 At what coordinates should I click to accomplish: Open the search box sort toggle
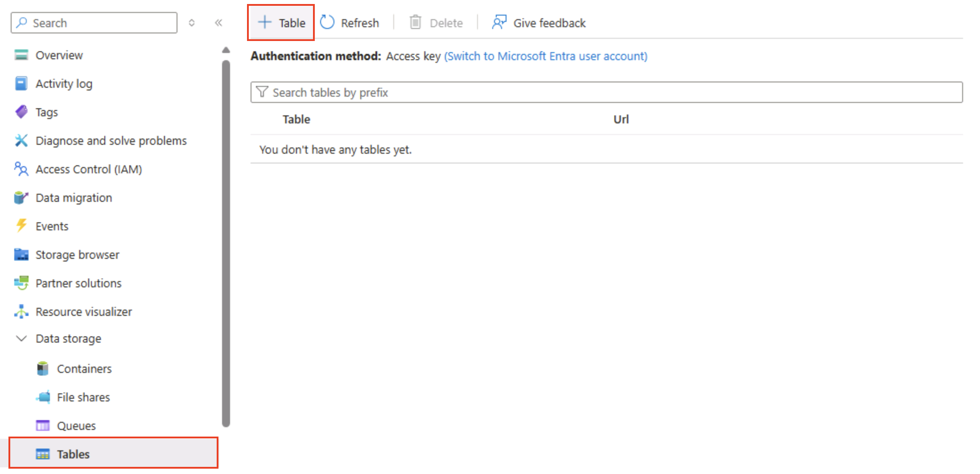[192, 23]
